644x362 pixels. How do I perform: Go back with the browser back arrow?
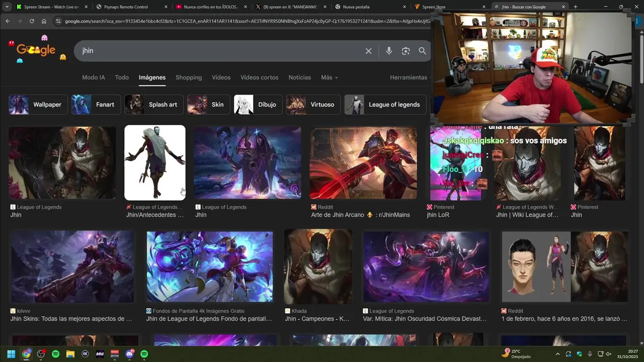pyautogui.click(x=8, y=21)
